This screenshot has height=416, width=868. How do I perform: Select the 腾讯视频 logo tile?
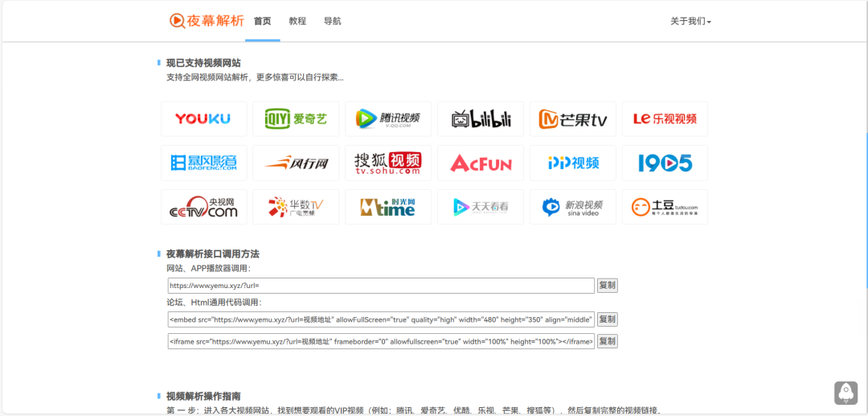coord(388,118)
